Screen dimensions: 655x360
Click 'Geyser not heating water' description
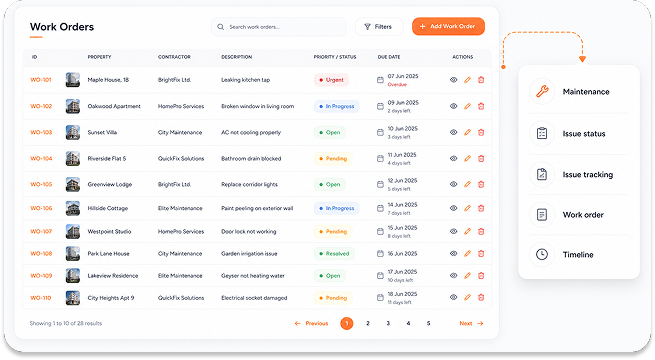pos(253,276)
